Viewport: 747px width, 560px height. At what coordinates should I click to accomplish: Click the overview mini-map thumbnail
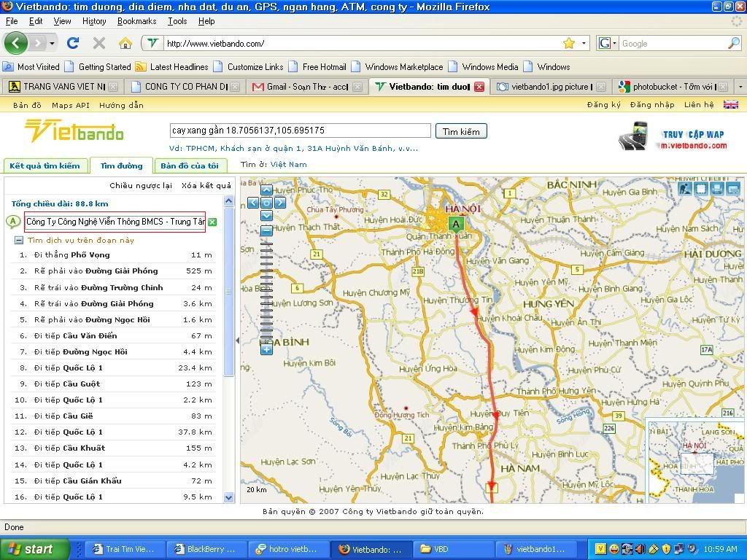tap(695, 461)
